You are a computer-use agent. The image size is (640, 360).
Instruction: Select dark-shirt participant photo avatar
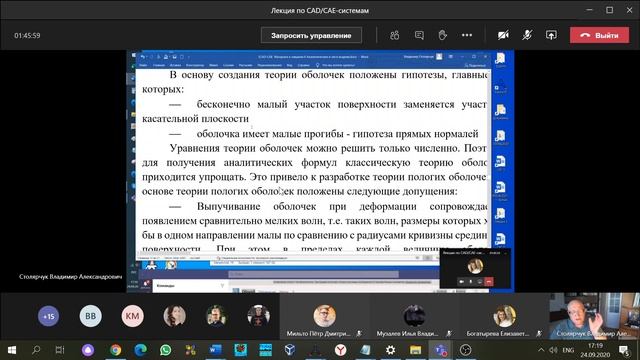click(x=258, y=316)
